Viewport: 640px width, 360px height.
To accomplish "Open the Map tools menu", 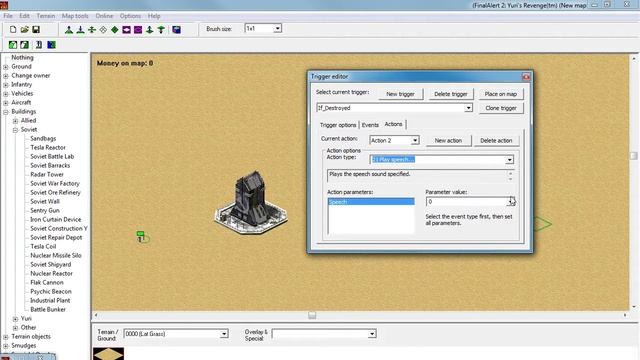I will point(75,16).
